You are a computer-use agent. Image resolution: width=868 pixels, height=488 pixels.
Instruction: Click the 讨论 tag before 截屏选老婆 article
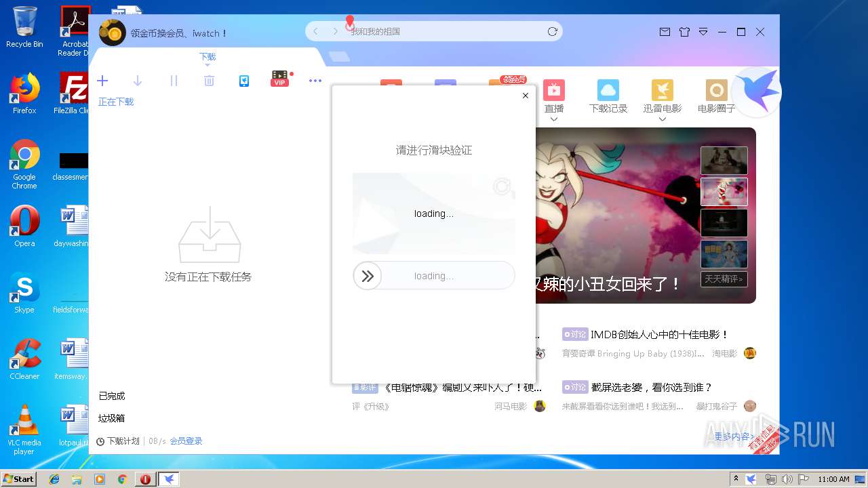[x=575, y=387]
